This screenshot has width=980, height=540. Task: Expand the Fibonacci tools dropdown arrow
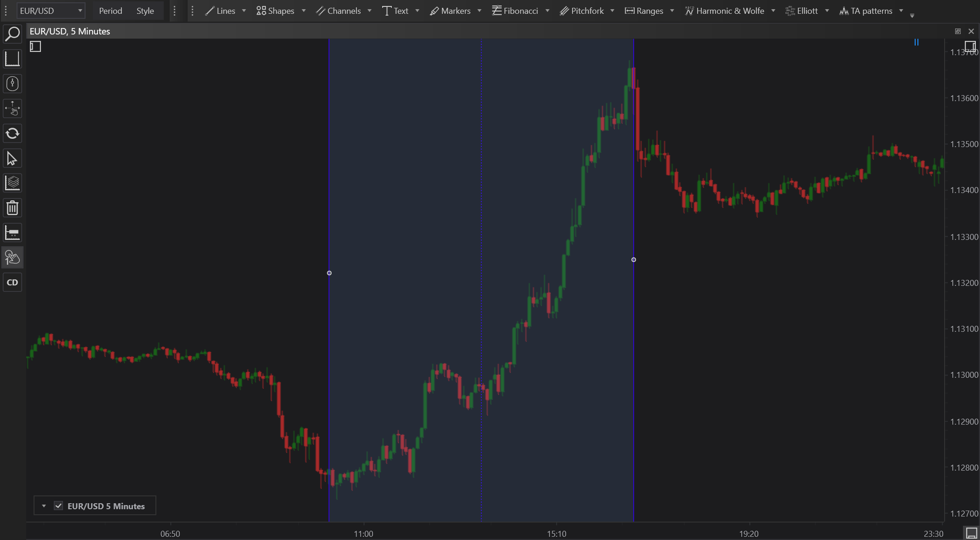pyautogui.click(x=547, y=11)
